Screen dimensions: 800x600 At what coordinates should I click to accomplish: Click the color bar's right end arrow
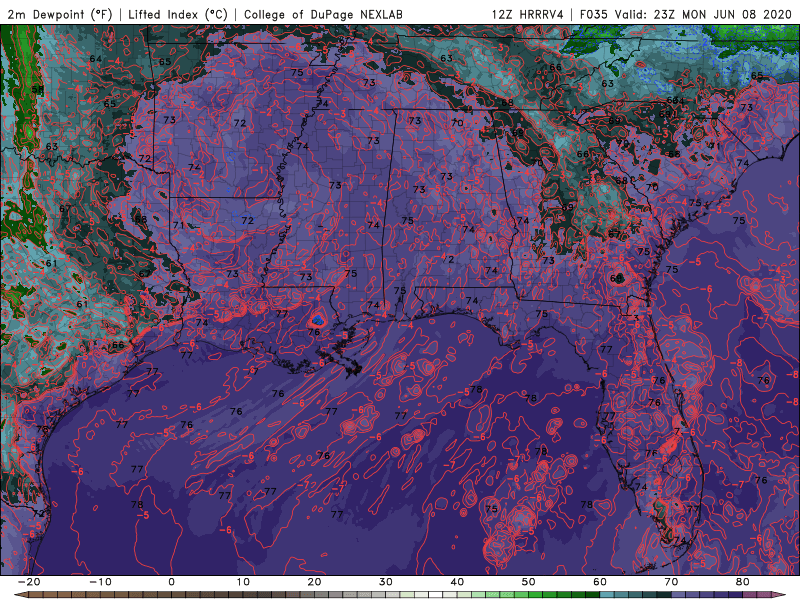tap(781, 595)
